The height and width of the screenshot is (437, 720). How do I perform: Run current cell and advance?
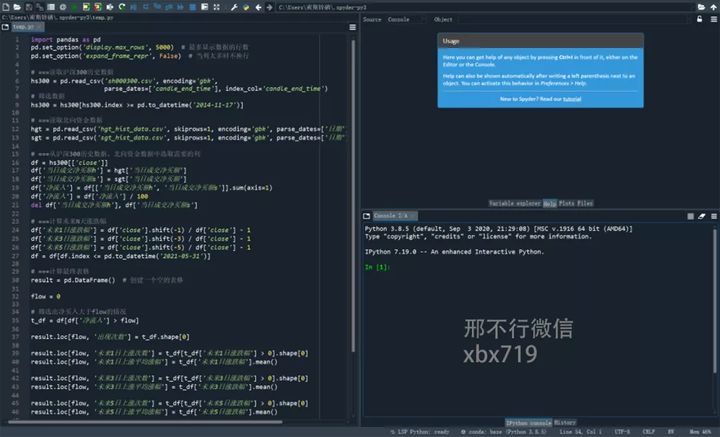coord(98,7)
